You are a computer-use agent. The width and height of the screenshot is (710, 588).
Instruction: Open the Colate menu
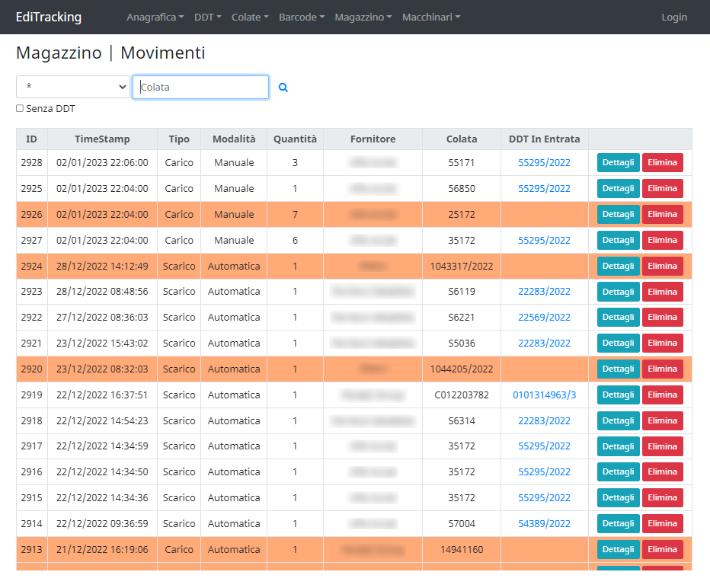click(250, 17)
